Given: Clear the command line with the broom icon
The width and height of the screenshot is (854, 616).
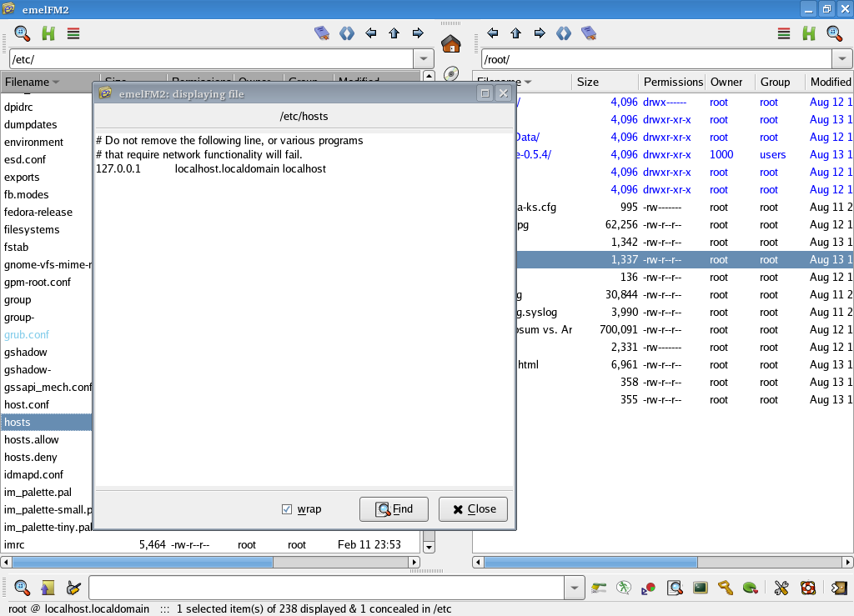Looking at the screenshot, I should coord(73,588).
